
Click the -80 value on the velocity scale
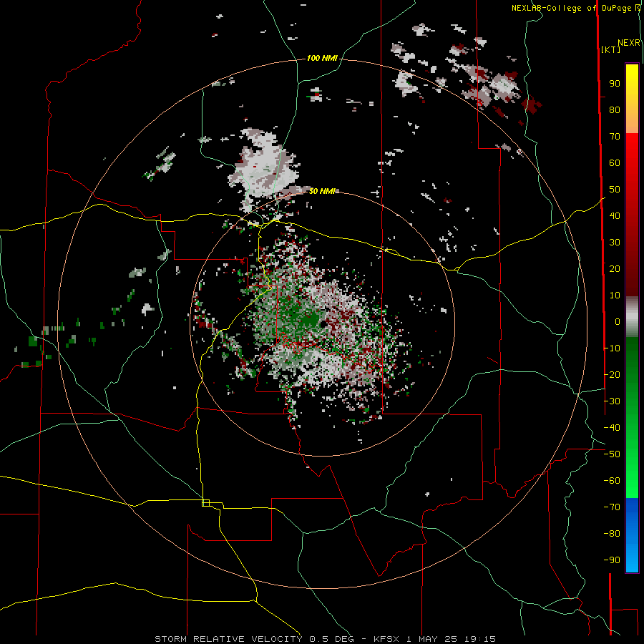pos(612,534)
